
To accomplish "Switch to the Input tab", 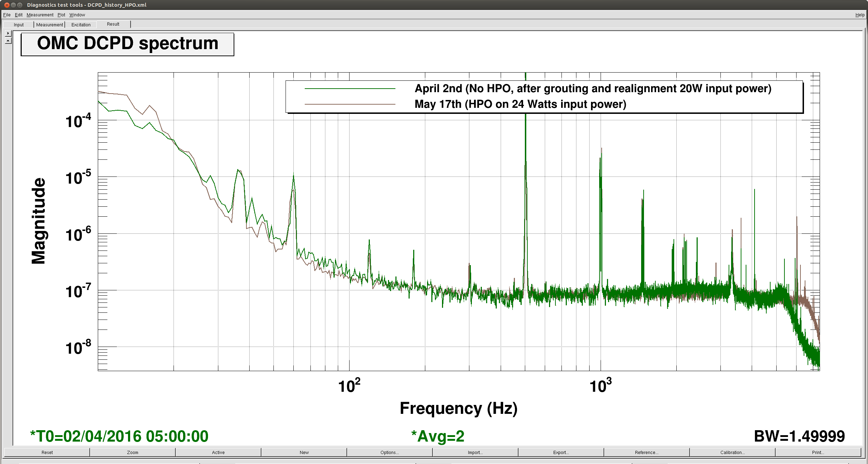I will tap(18, 25).
